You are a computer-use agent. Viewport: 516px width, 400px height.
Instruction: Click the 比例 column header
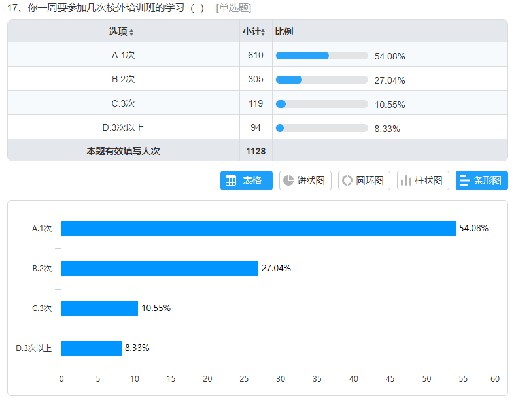(284, 31)
